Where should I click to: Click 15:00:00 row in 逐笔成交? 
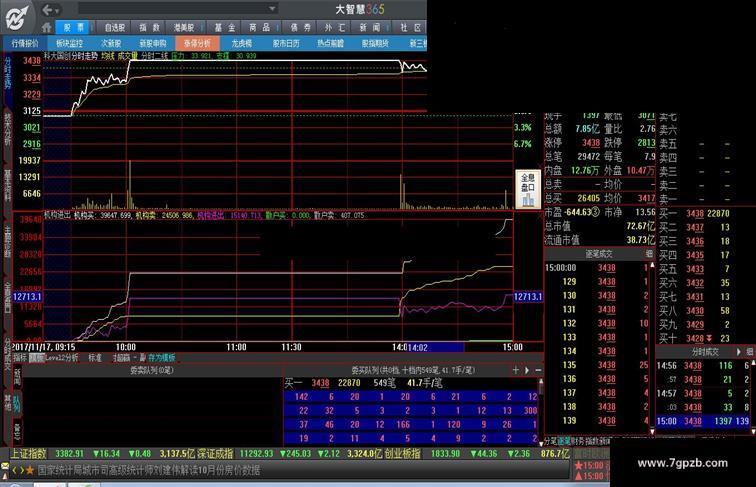pyautogui.click(x=597, y=268)
